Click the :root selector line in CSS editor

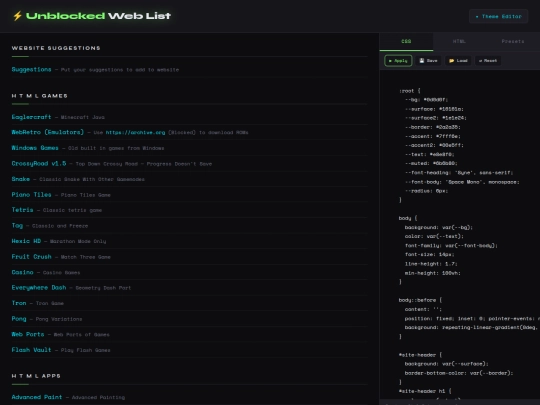[x=409, y=91]
